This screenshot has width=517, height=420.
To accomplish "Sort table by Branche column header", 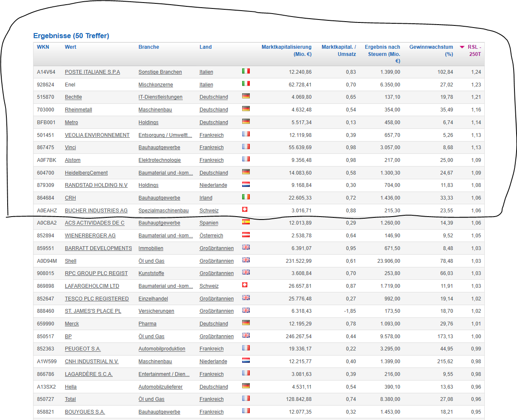I will click(x=149, y=47).
